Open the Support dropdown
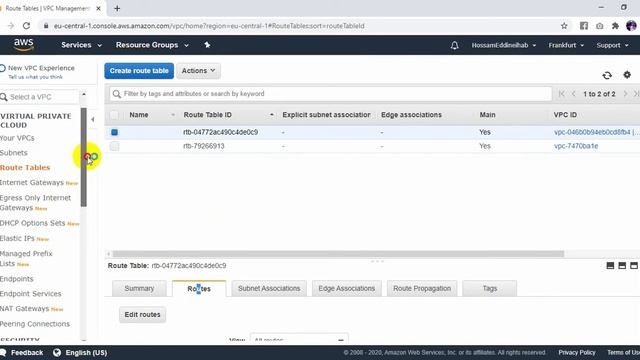This screenshot has height=360, width=640. (612, 45)
